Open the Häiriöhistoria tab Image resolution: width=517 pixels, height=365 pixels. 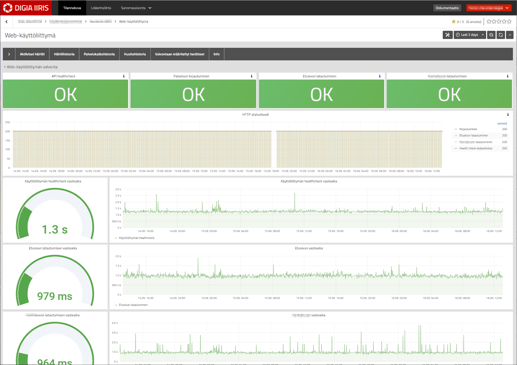(x=64, y=54)
